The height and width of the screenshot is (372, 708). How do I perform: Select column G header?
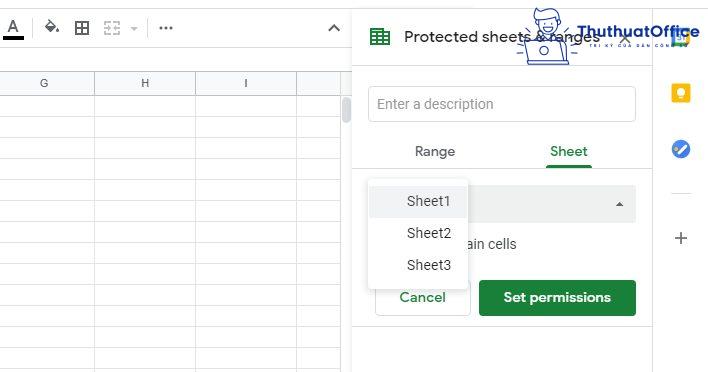coord(44,83)
